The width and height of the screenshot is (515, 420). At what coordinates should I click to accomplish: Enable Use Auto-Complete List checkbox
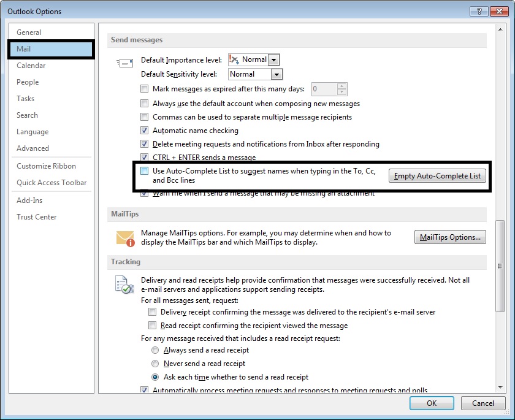tap(144, 170)
